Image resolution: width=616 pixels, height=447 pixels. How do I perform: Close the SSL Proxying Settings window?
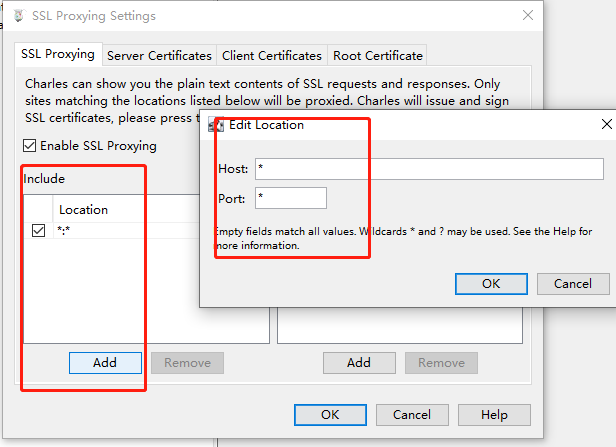(528, 16)
